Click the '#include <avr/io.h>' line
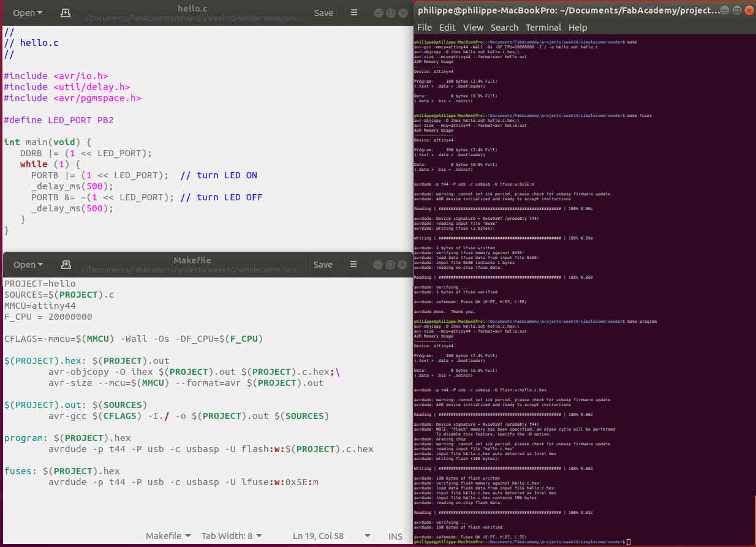The image size is (756, 547). tap(56, 76)
